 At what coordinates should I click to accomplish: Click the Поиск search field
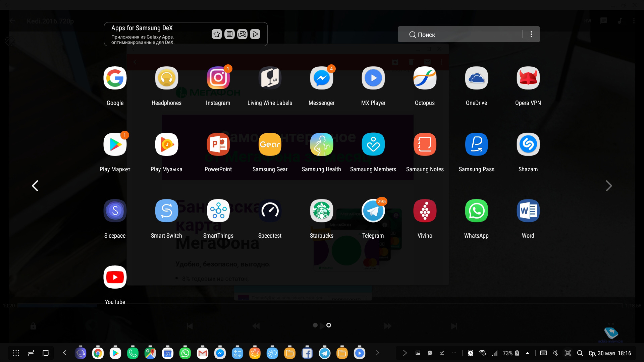(460, 34)
